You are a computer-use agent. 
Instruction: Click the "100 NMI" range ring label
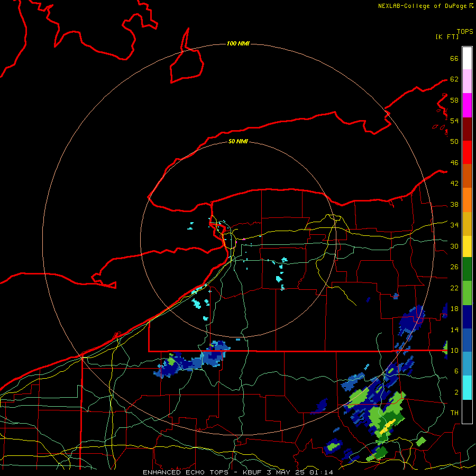coord(238,43)
